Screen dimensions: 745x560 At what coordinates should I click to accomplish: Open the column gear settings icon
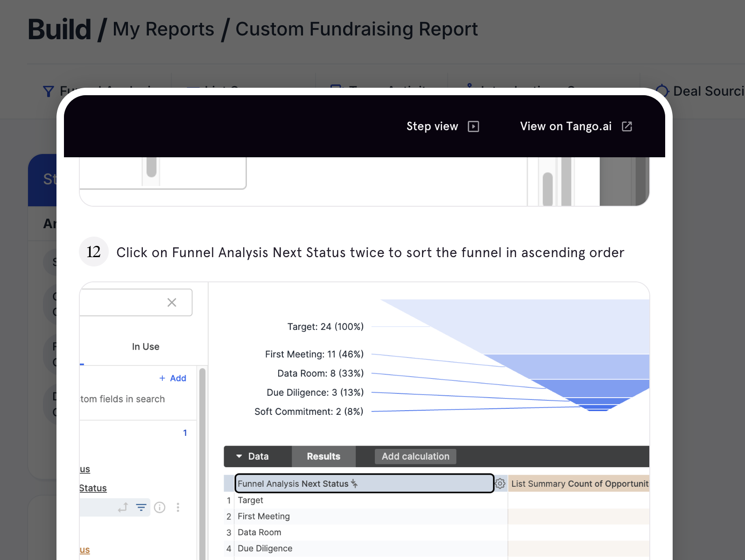coord(500,483)
